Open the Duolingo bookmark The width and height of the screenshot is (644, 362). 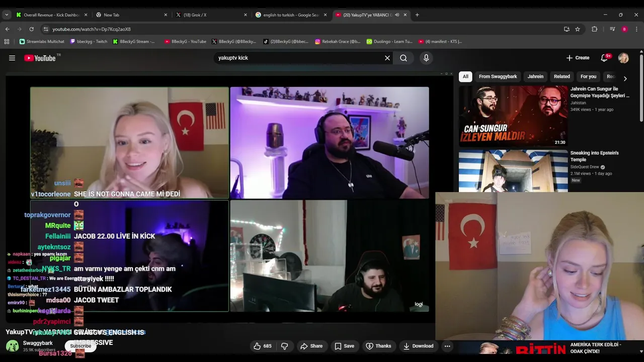click(x=389, y=41)
